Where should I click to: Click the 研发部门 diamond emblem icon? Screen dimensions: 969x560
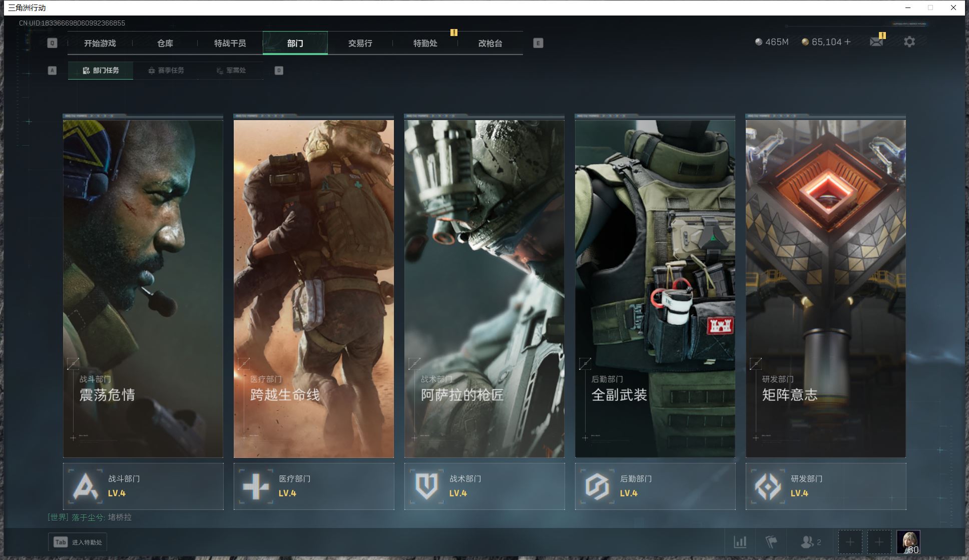pyautogui.click(x=767, y=486)
